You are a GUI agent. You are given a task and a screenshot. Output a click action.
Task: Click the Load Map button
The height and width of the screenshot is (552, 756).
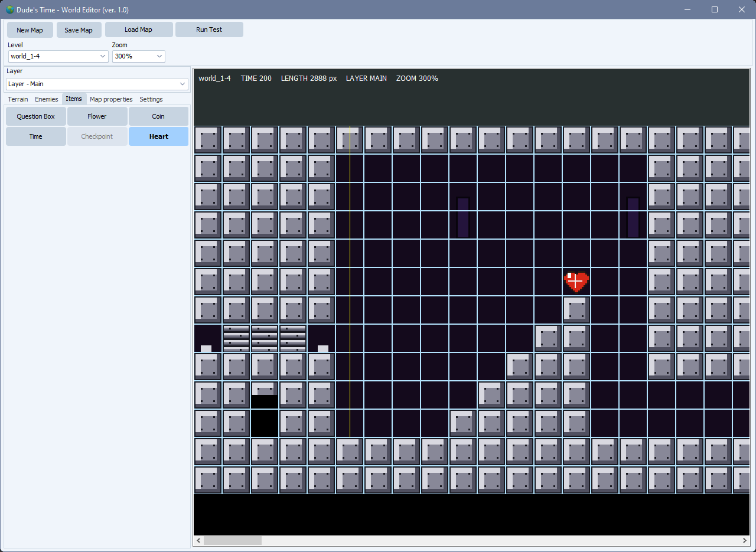pyautogui.click(x=139, y=30)
